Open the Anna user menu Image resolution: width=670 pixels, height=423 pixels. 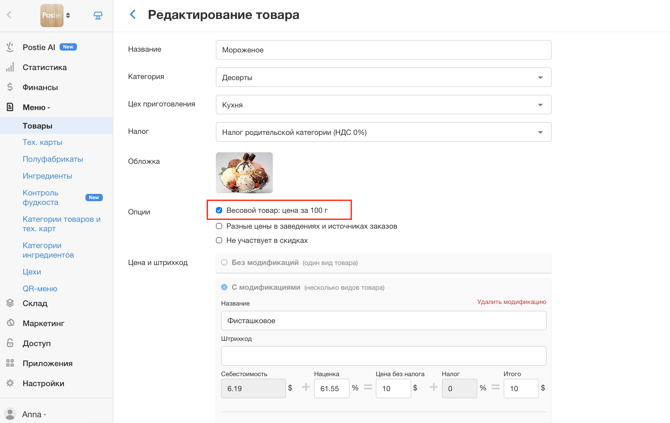[x=34, y=414]
